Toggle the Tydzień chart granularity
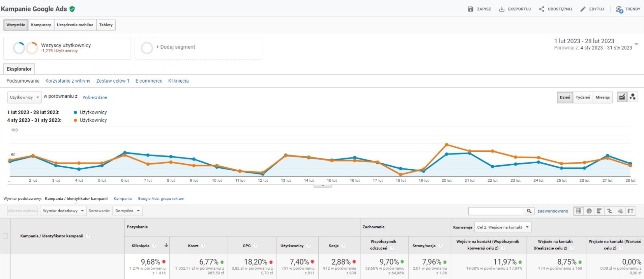 [583, 97]
